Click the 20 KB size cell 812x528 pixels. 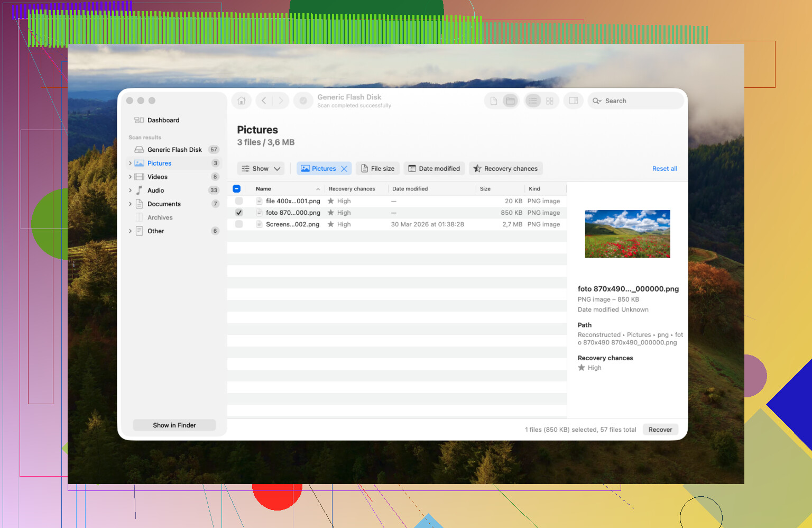click(513, 201)
